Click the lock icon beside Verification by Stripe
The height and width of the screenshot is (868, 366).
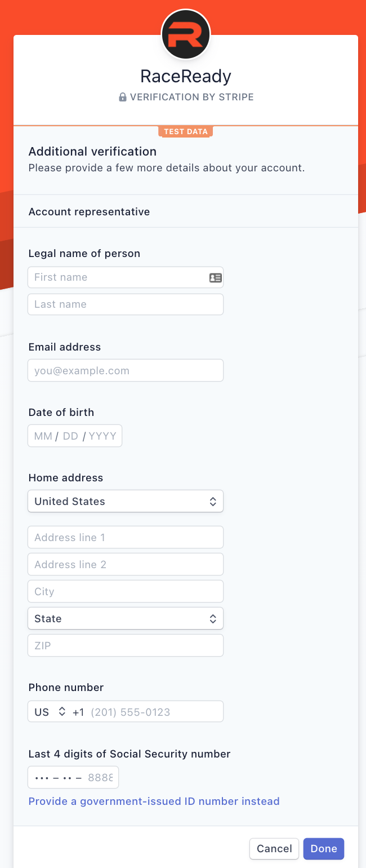pos(123,97)
